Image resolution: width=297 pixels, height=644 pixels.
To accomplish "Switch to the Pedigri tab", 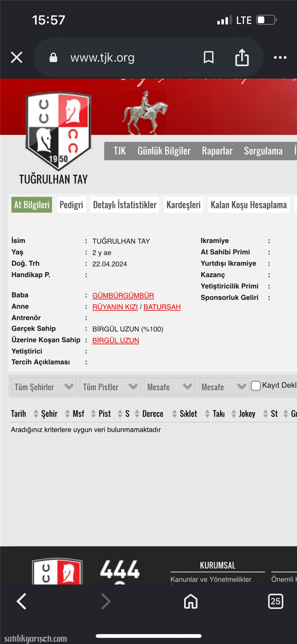I will tap(71, 205).
